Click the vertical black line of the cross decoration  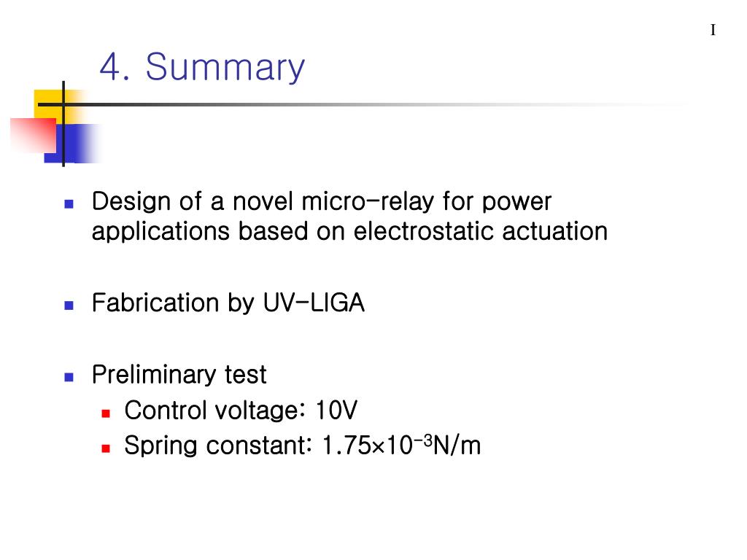pos(63,124)
